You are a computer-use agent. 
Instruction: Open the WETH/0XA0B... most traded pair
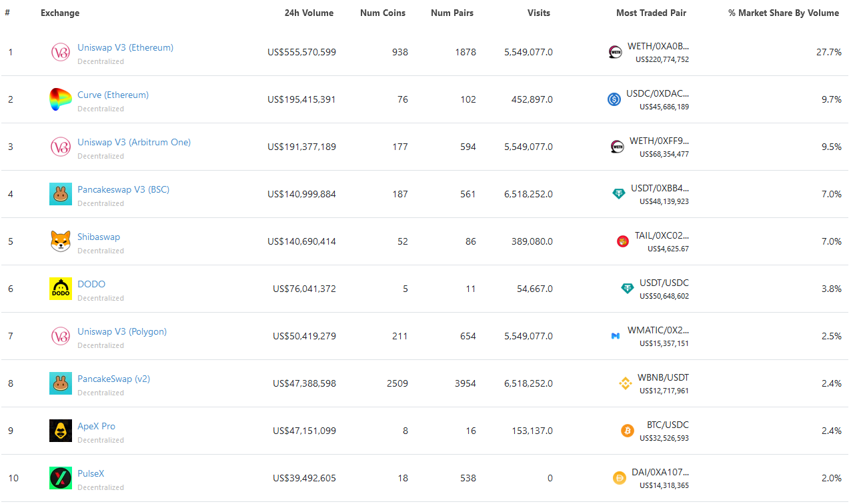click(x=658, y=47)
